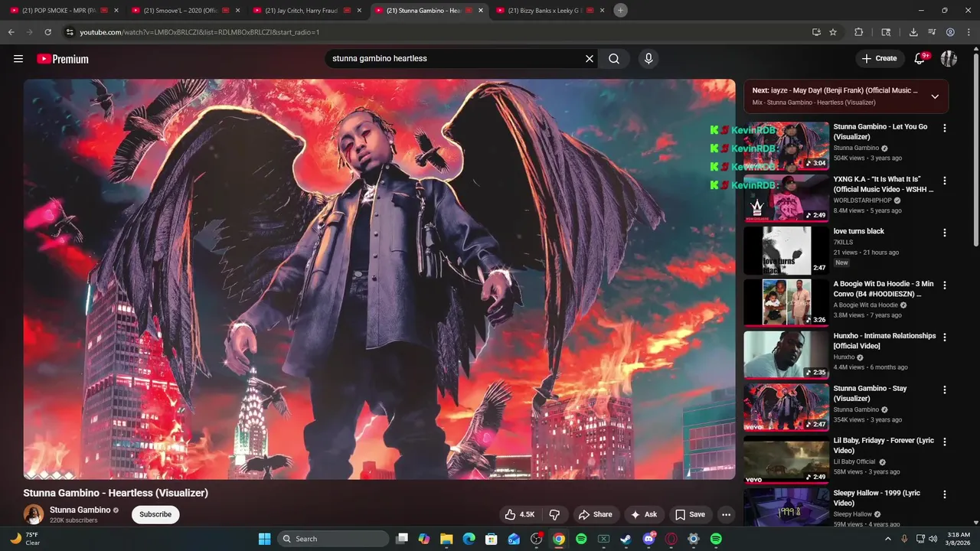Reload the page in Chrome

click(47, 32)
